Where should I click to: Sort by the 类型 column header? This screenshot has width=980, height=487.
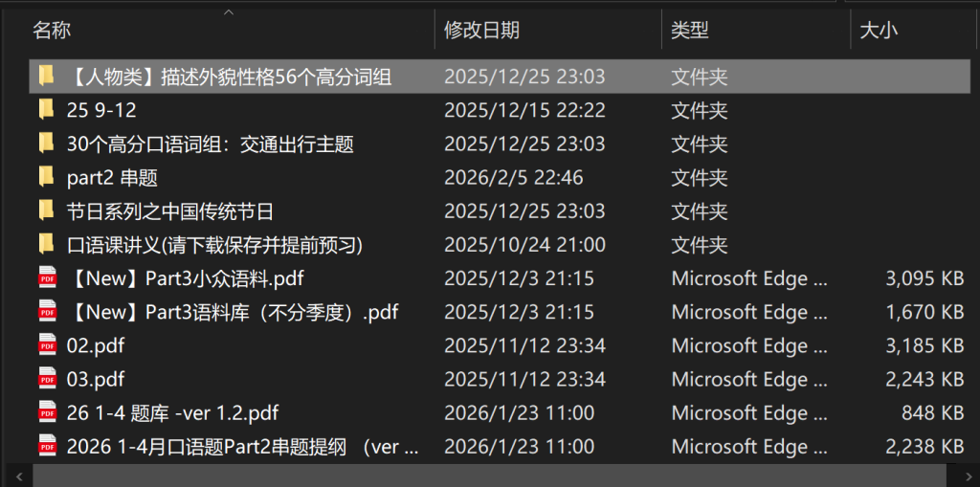(x=690, y=31)
